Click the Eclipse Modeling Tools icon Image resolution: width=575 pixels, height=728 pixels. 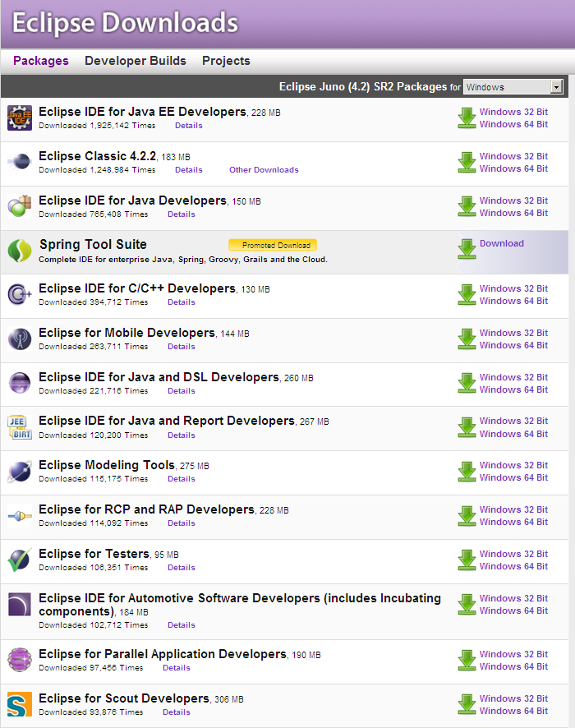[x=20, y=472]
